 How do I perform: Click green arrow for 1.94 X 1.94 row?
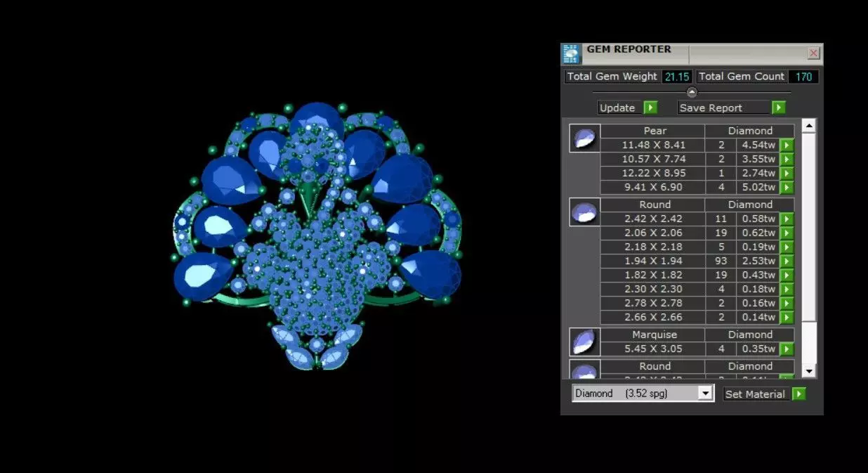point(787,261)
